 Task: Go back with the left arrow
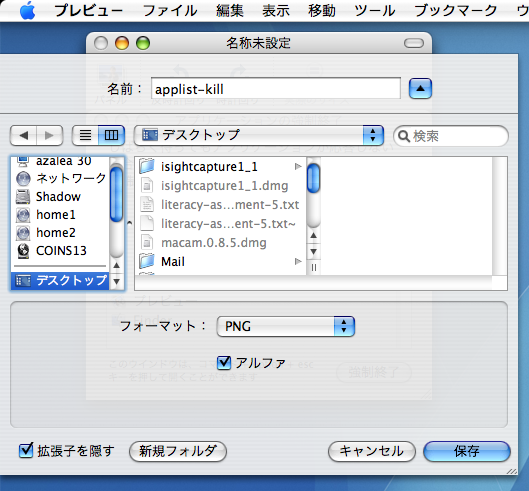click(24, 136)
